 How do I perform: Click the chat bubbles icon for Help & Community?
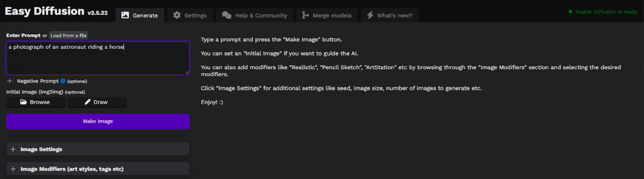[226, 15]
